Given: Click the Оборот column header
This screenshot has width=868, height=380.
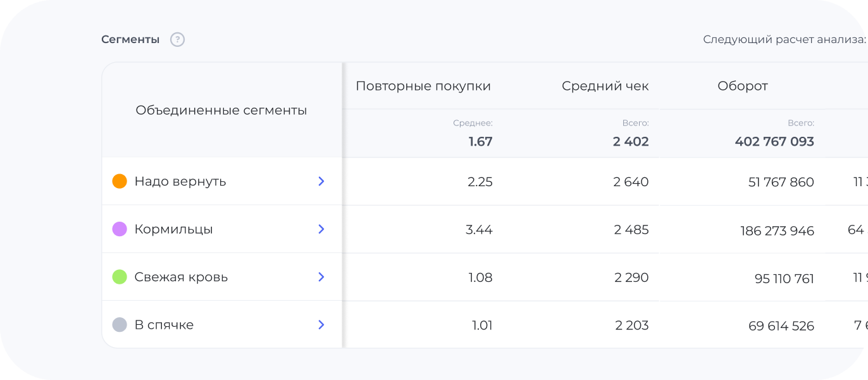Looking at the screenshot, I should tap(742, 86).
